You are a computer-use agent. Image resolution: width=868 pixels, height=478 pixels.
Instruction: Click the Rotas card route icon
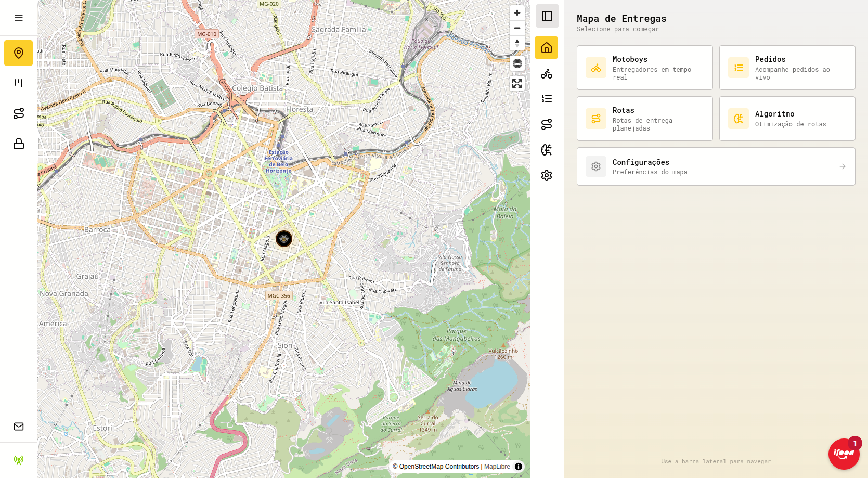tap(596, 119)
